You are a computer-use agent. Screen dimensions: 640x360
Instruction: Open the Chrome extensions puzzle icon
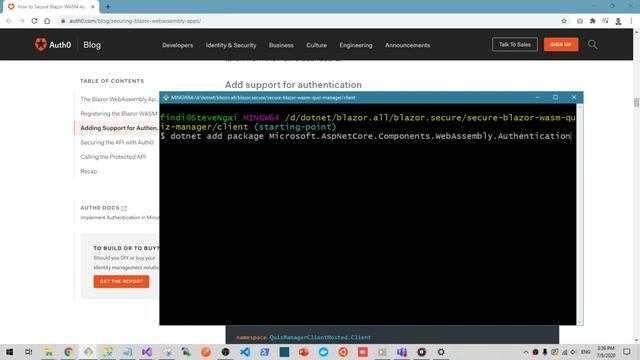[593, 21]
